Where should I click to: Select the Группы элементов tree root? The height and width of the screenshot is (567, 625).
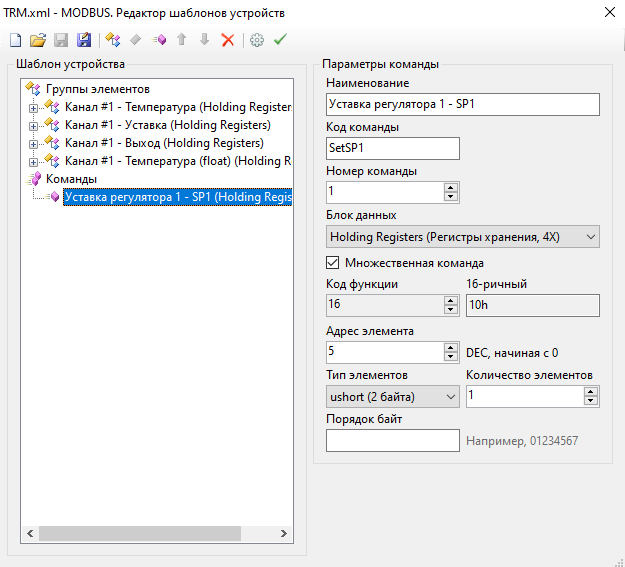coord(98,89)
